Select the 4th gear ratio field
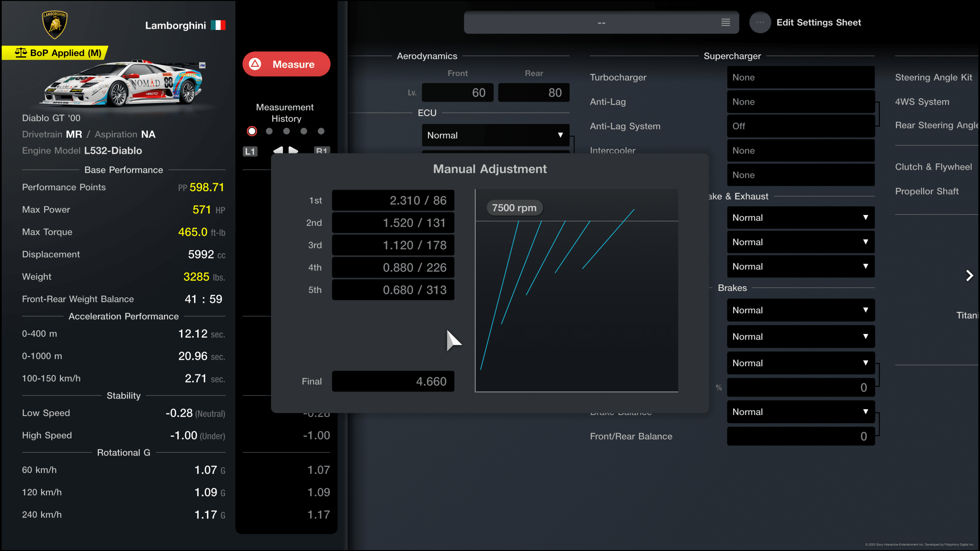980x551 pixels. (x=393, y=267)
